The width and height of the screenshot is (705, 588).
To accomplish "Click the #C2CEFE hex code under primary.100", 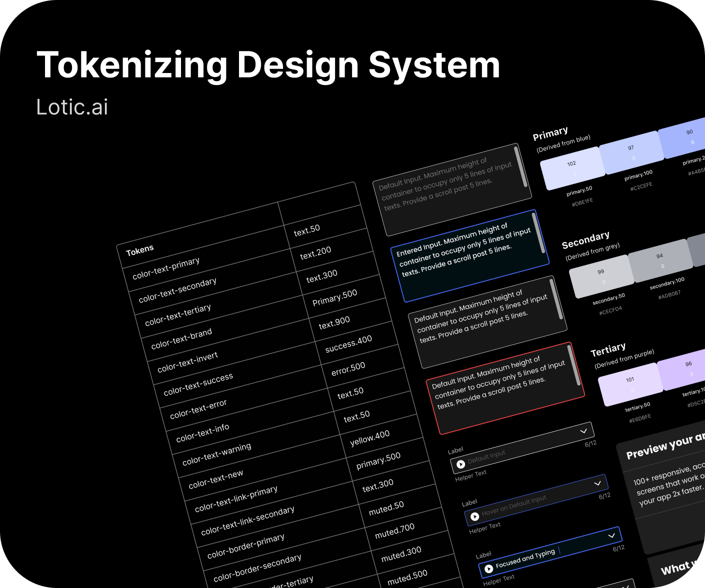I will 641,186.
